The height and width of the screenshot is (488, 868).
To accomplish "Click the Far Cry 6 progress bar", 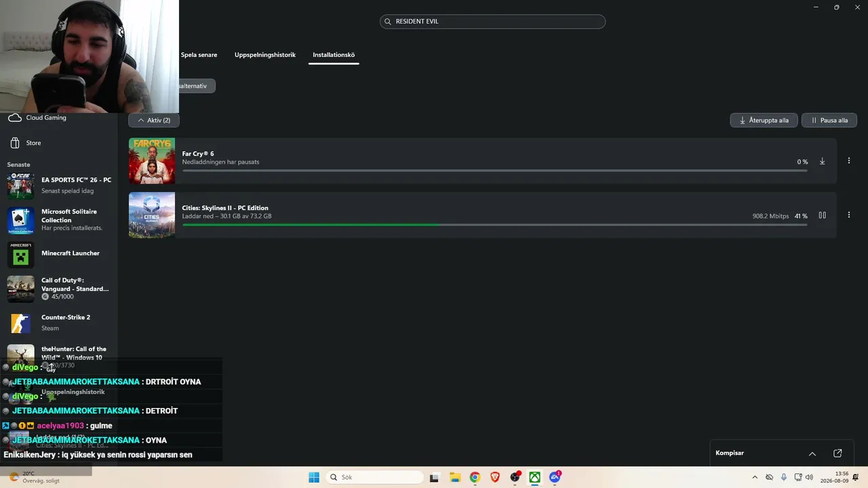I will pyautogui.click(x=494, y=171).
